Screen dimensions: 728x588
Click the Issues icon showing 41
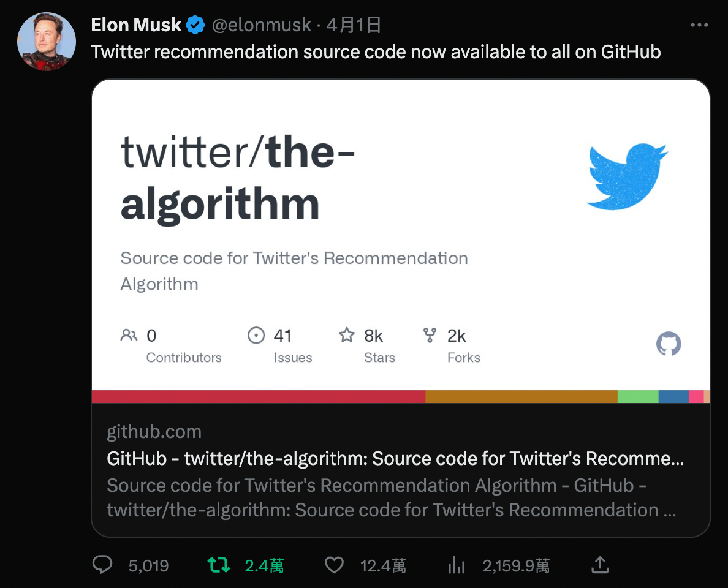coord(257,335)
